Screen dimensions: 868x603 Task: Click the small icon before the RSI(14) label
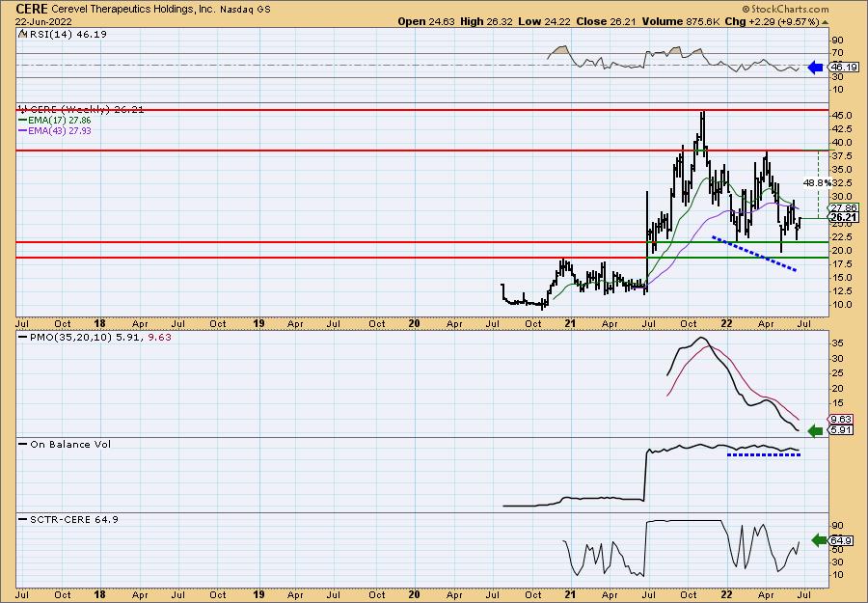point(22,34)
